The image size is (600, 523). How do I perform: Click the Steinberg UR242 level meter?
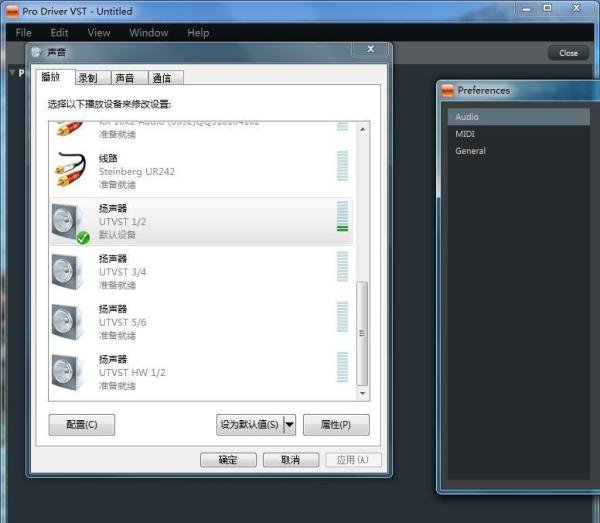(342, 166)
